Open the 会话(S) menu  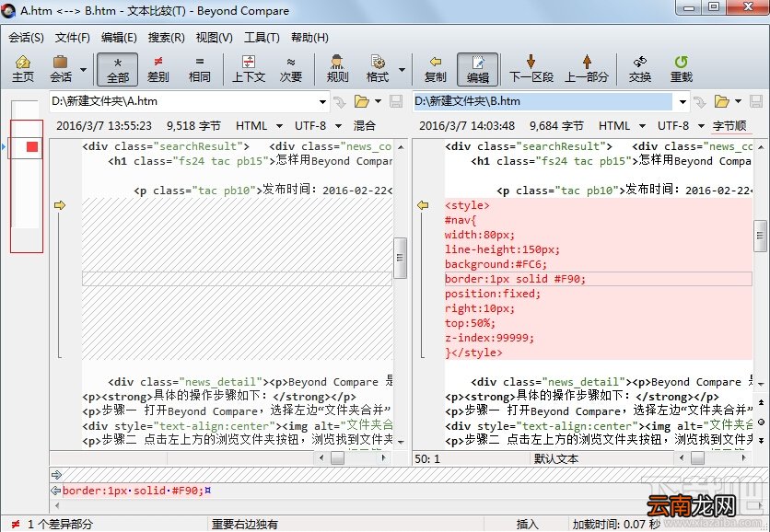click(x=27, y=38)
